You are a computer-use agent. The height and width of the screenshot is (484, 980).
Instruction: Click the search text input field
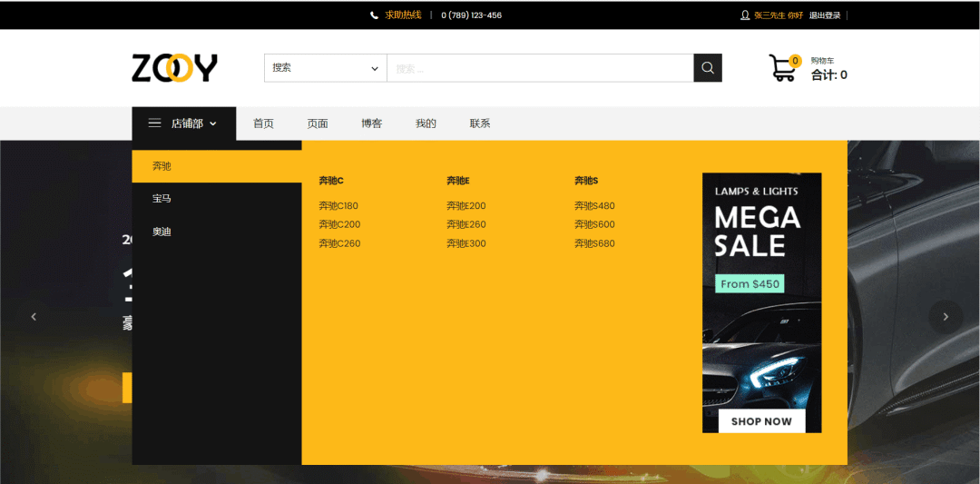coord(540,67)
